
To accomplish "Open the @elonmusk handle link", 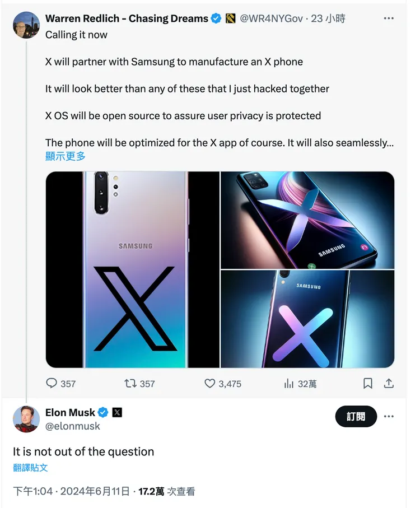I will click(73, 426).
